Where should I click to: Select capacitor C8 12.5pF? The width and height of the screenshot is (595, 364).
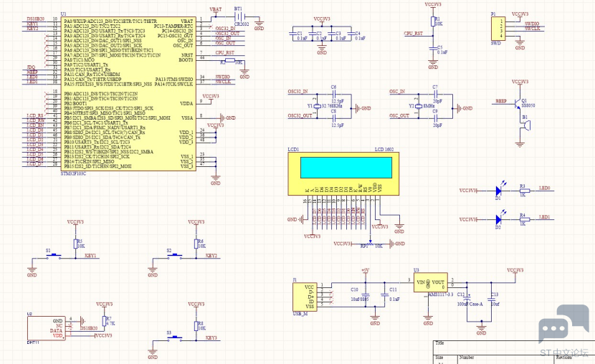pyautogui.click(x=333, y=118)
